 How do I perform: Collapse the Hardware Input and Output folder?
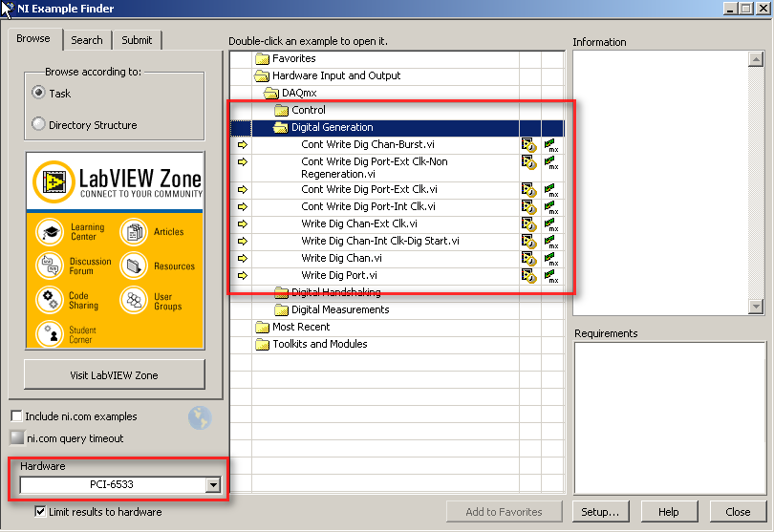262,76
